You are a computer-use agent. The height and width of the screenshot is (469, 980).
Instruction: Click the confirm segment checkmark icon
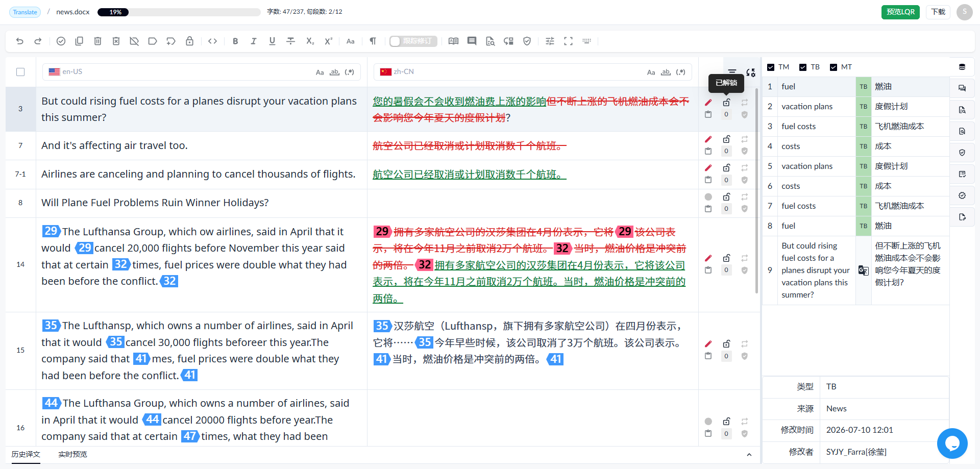pos(61,41)
